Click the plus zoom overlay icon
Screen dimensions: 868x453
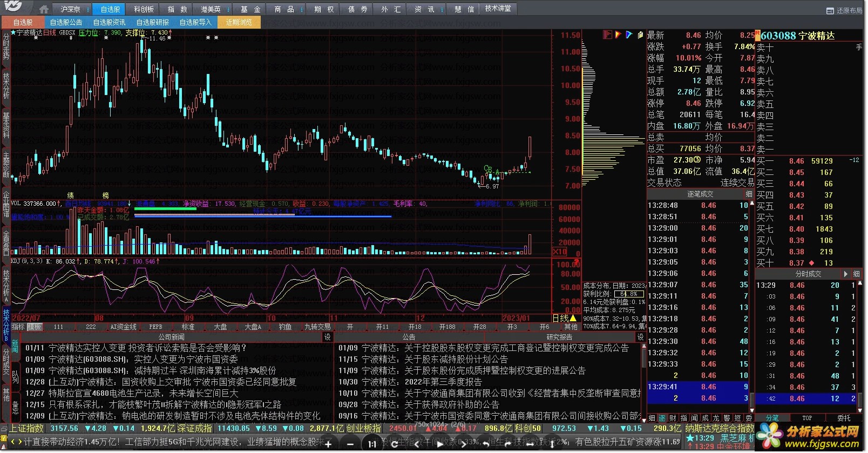pyautogui.click(x=328, y=444)
